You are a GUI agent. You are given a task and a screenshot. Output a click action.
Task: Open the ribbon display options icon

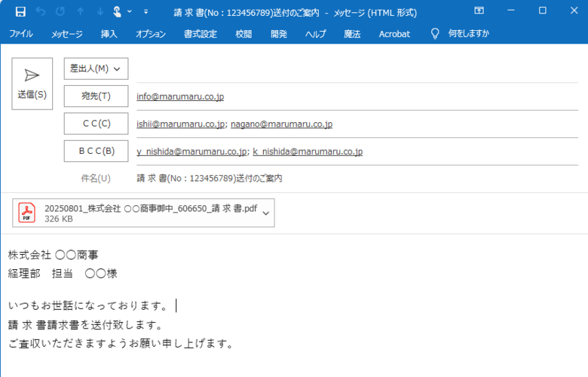479,11
